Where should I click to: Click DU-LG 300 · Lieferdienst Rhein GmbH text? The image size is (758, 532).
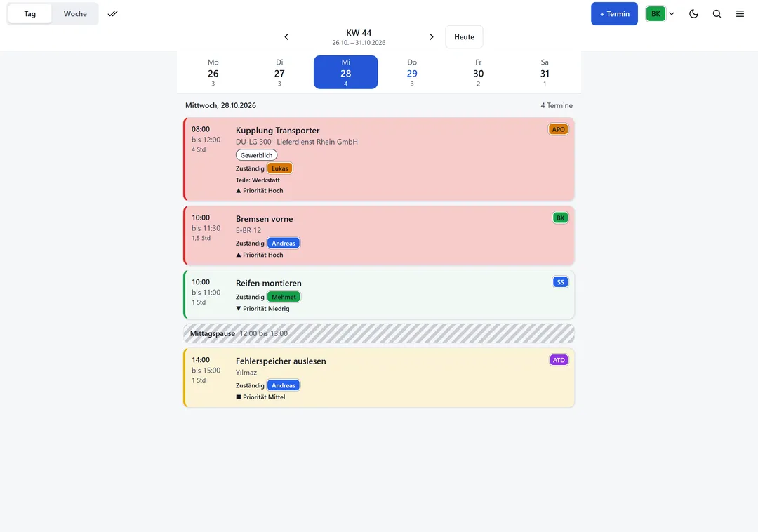[x=297, y=142]
